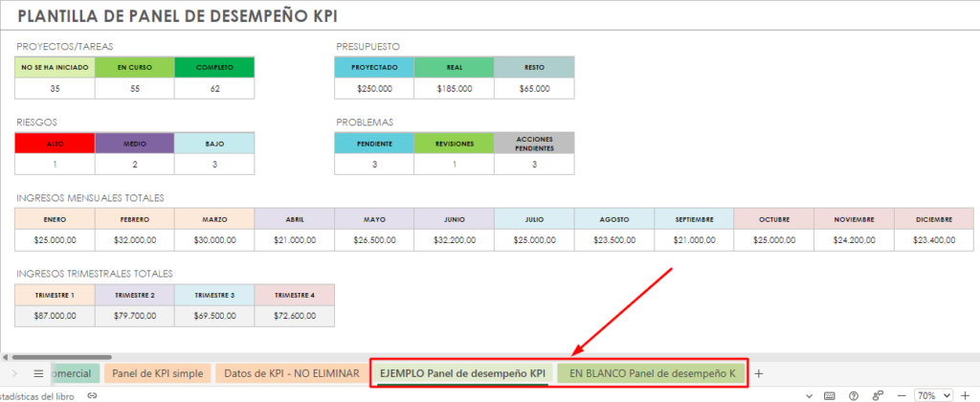Viewport: 980px width, 402px height.
Task: Select the $32.000,00 February income cell
Action: [134, 240]
